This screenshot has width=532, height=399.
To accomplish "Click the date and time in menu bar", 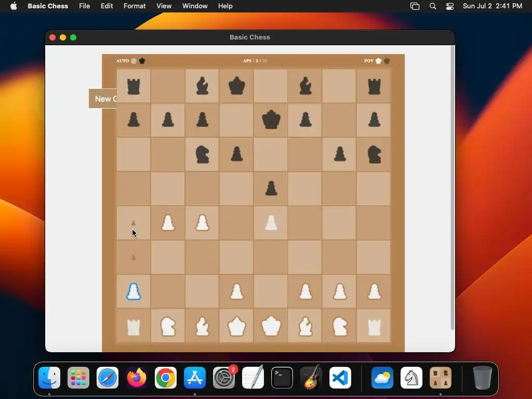I will coord(493,6).
